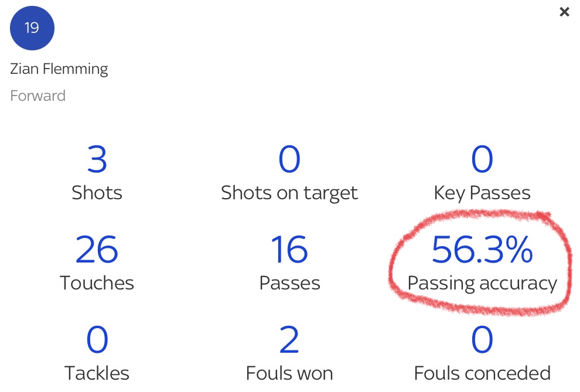Viewport: 580px width, 392px height.
Task: Click the Fouls conceded label
Action: click(x=482, y=373)
